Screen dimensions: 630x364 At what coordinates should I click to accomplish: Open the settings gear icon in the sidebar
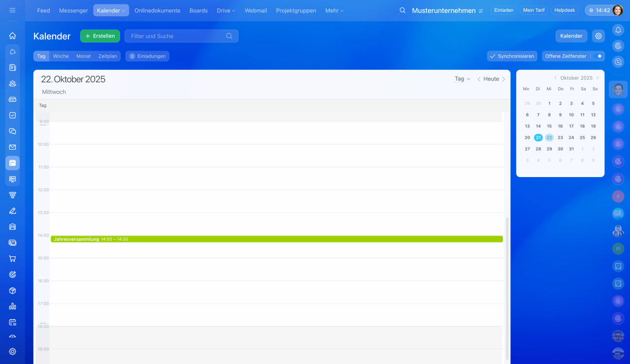[x=12, y=352]
